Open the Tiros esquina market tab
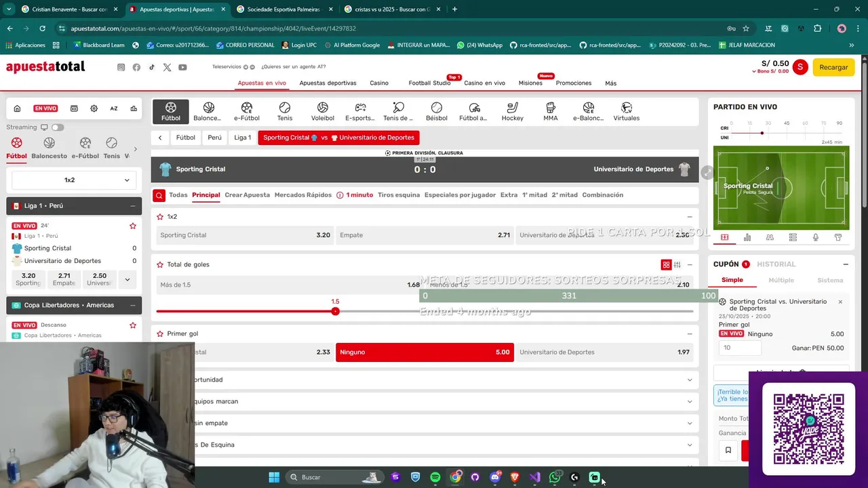The width and height of the screenshot is (868, 488). pos(399,195)
